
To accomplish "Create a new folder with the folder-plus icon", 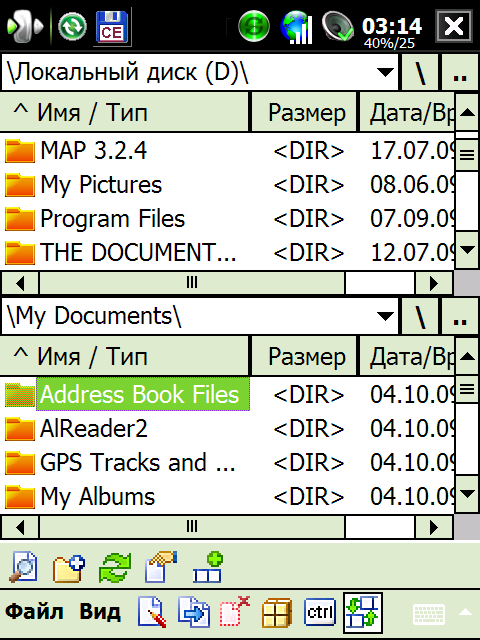I will click(69, 568).
